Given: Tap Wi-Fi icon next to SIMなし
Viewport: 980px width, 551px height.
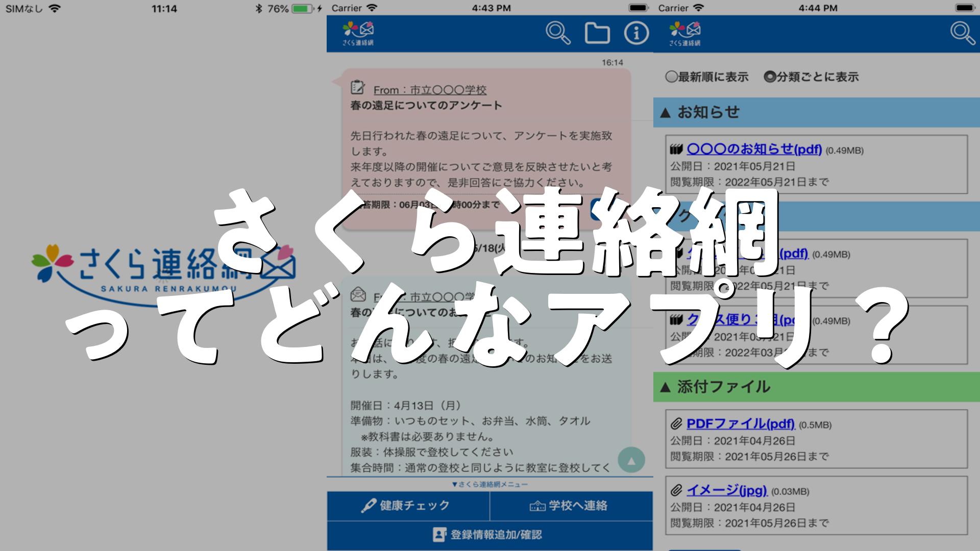Looking at the screenshot, I should point(54,8).
